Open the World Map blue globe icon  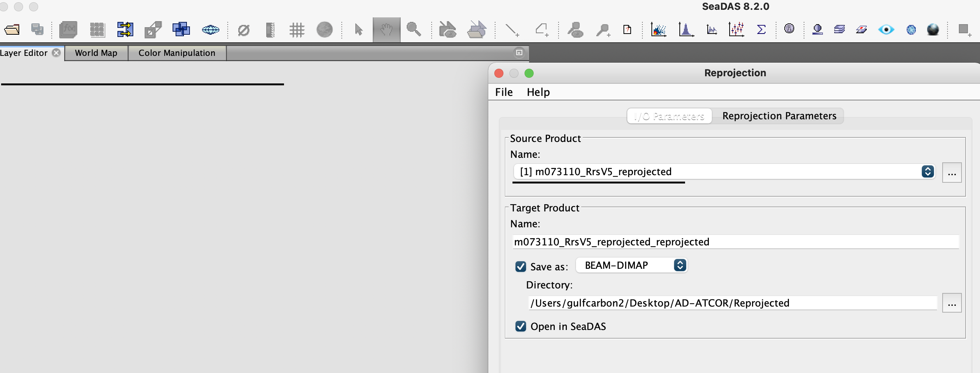click(x=911, y=30)
